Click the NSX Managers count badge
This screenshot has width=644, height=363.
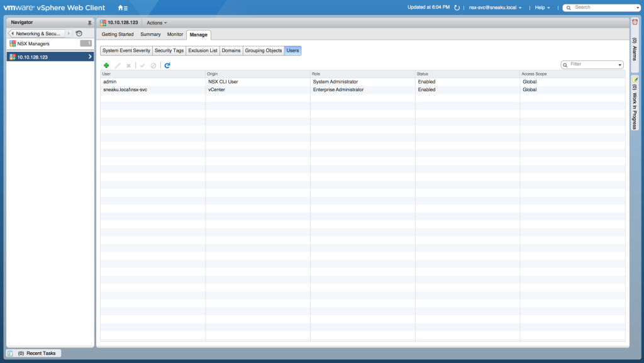(x=86, y=43)
